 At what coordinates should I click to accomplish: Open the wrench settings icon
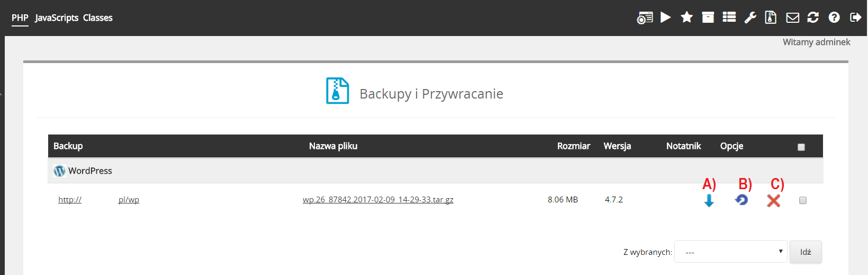point(750,17)
